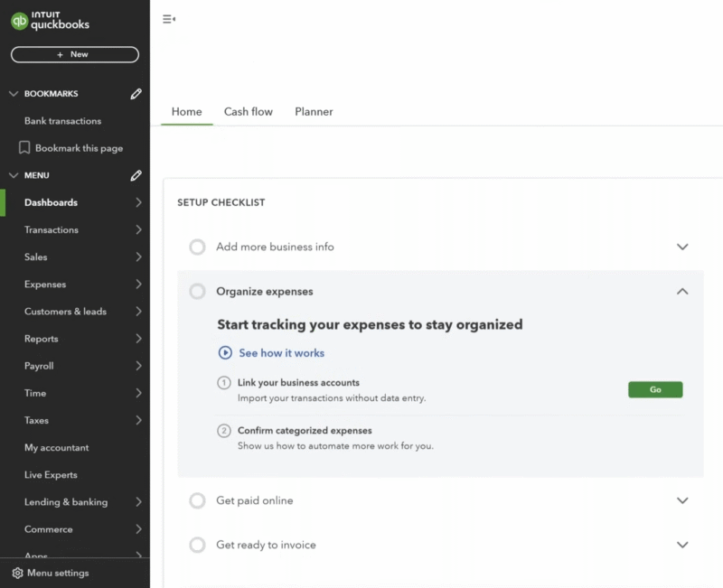Collapse the BOOKMARKS section
Image resolution: width=723 pixels, height=588 pixels.
click(13, 93)
